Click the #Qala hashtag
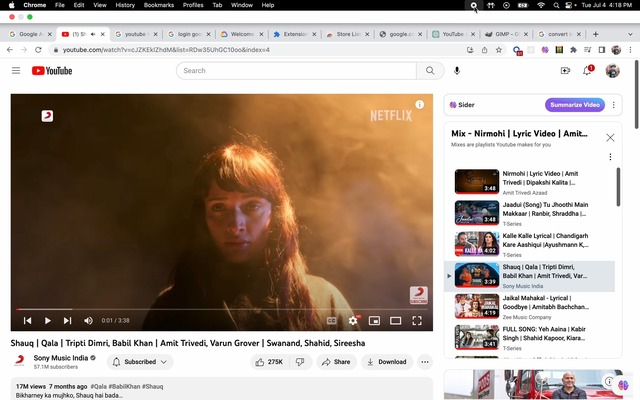 pos(98,386)
